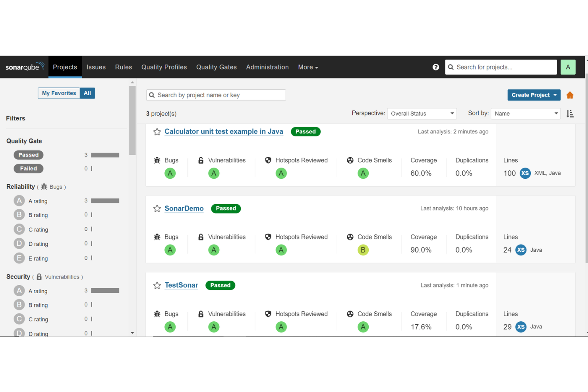Click the Vulnerabilities A rating of Calculator project
The height and width of the screenshot is (392, 588).
214,173
